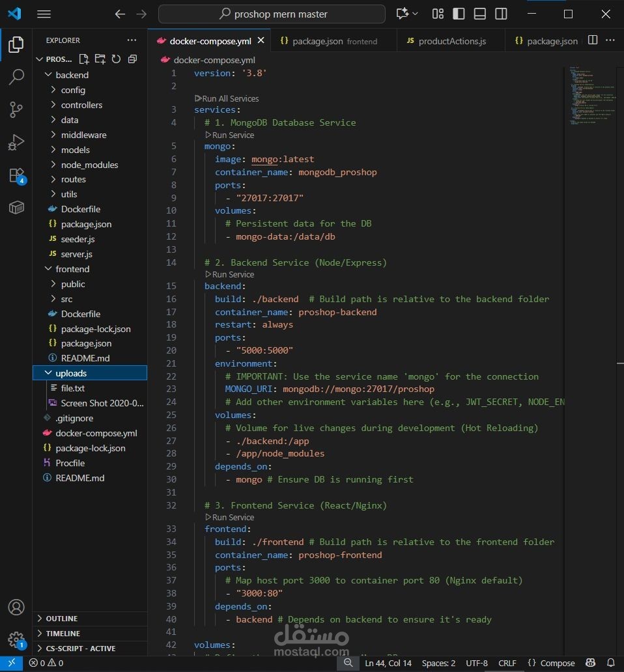
Task: Change encoding via UTF-8
Action: (x=477, y=663)
